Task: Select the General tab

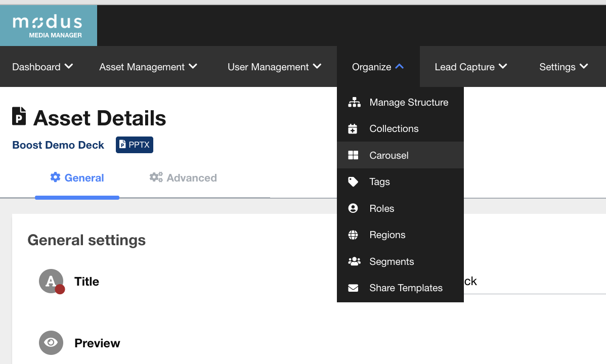Action: 77,178
